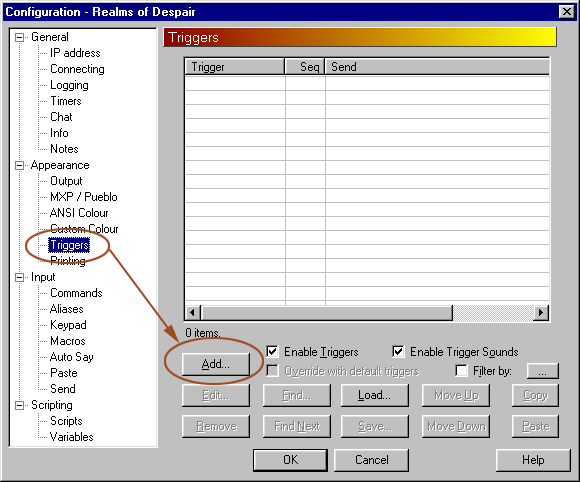Enable Triggers checkbox toggle
The width and height of the screenshot is (580, 482).
(273, 351)
